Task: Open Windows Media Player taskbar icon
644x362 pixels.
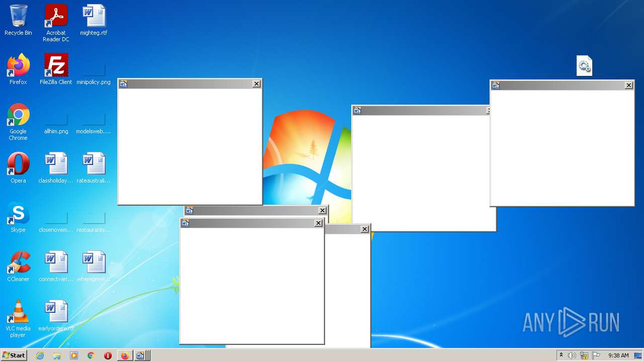Action: [74, 355]
